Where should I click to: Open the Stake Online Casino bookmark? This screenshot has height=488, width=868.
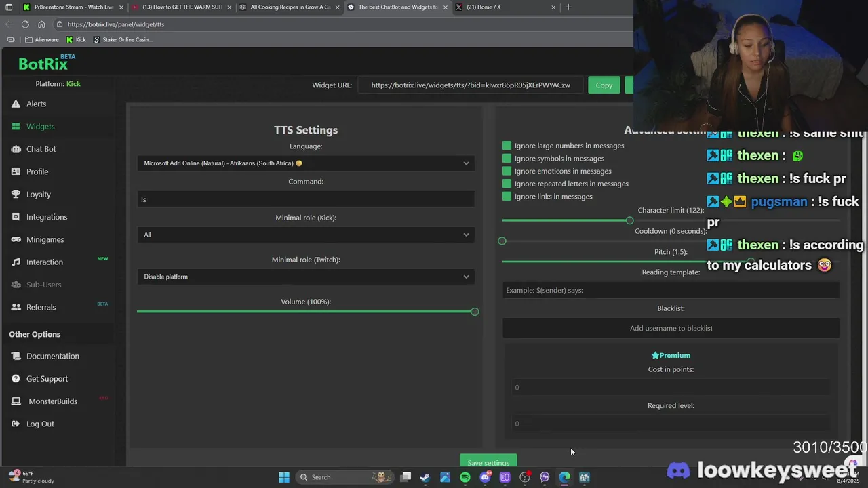tap(123, 39)
